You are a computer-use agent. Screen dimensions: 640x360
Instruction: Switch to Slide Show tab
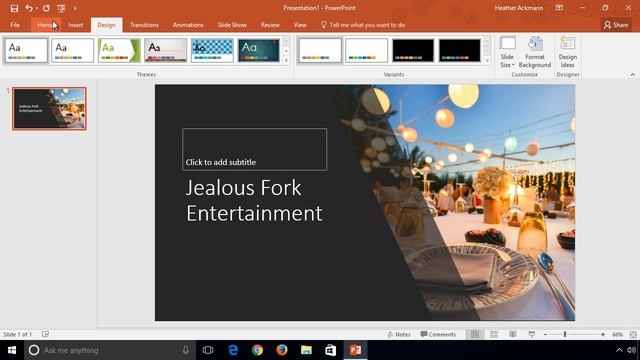[x=232, y=25]
